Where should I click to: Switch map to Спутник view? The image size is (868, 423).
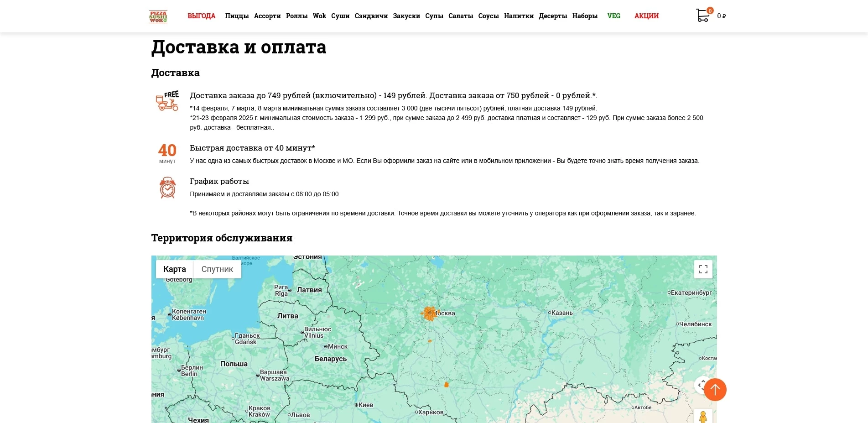(217, 269)
